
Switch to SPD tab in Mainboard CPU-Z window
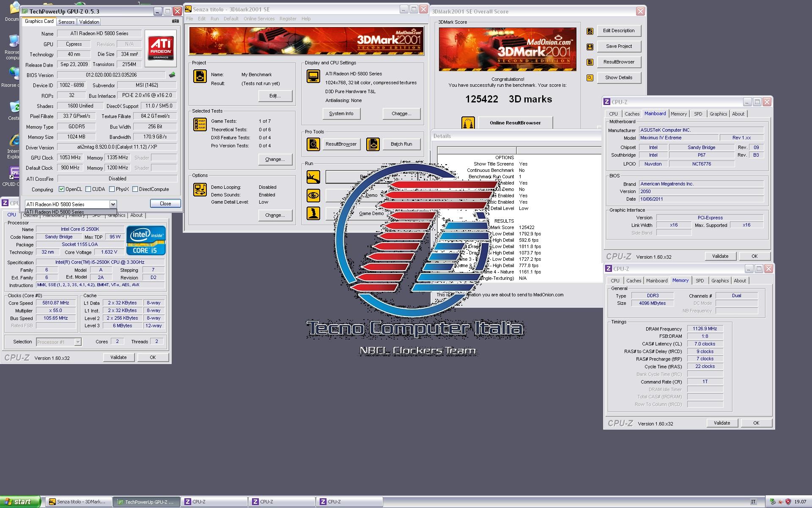click(x=698, y=114)
